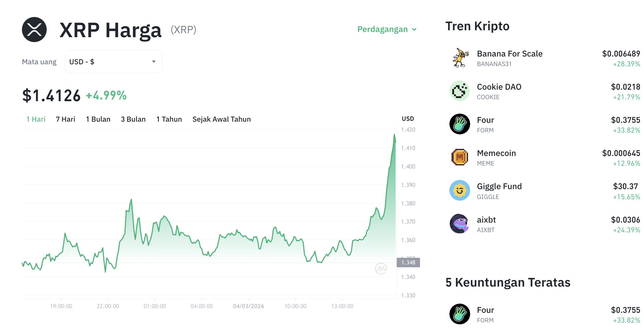Select the 1 Tahun time range

[x=169, y=119]
